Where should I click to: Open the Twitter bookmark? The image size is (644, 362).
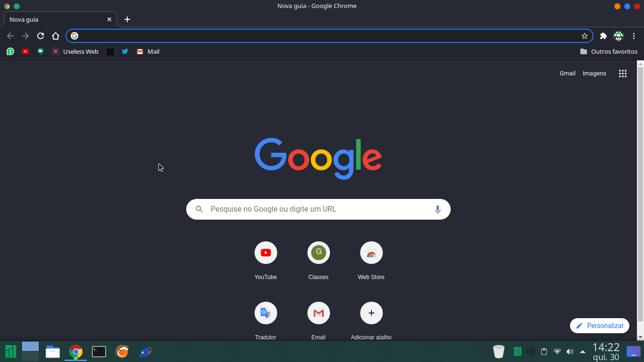(x=125, y=51)
